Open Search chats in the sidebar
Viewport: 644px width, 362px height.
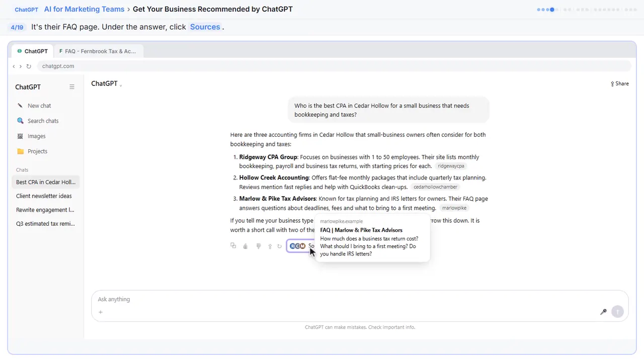click(46, 121)
